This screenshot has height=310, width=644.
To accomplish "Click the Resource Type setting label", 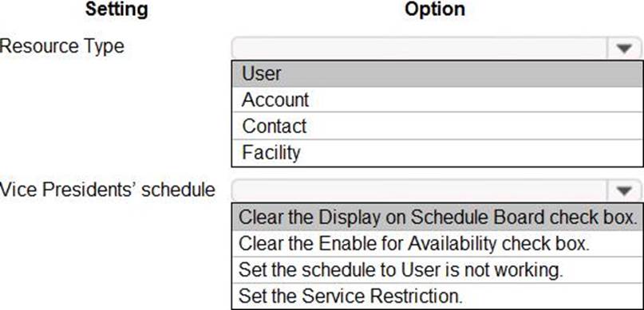I will click(61, 46).
